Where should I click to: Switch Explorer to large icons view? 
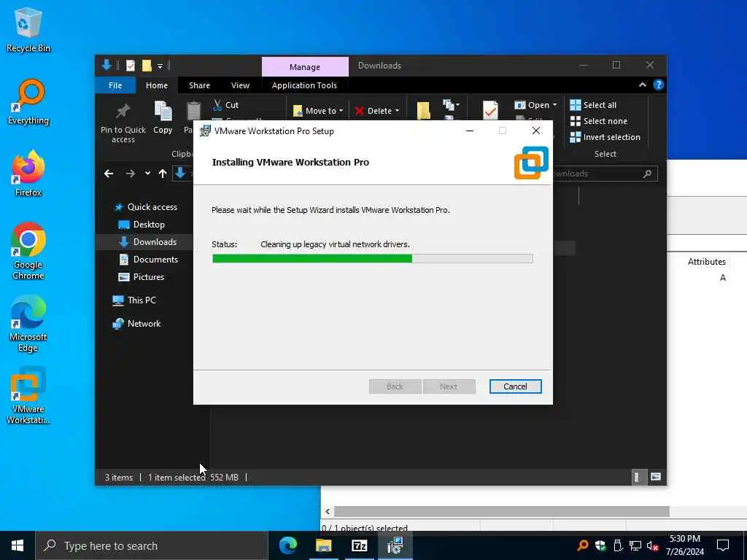point(656,477)
